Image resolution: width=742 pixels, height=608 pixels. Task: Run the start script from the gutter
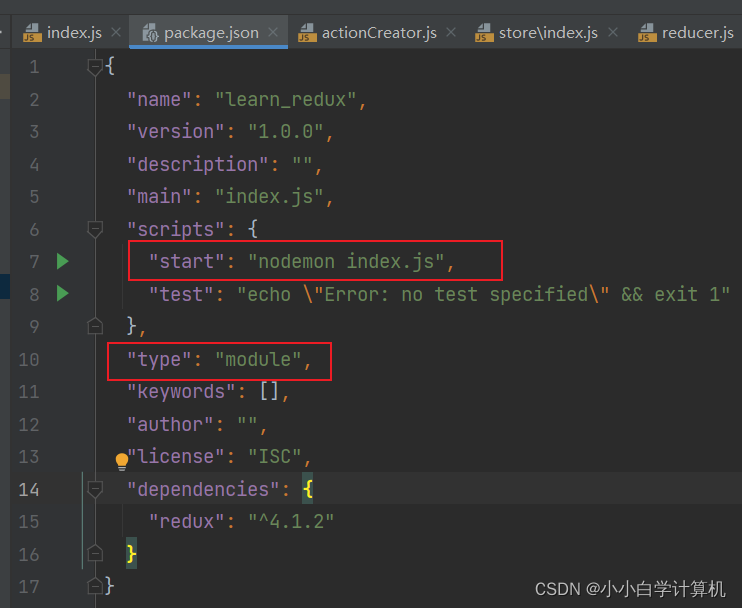(62, 261)
